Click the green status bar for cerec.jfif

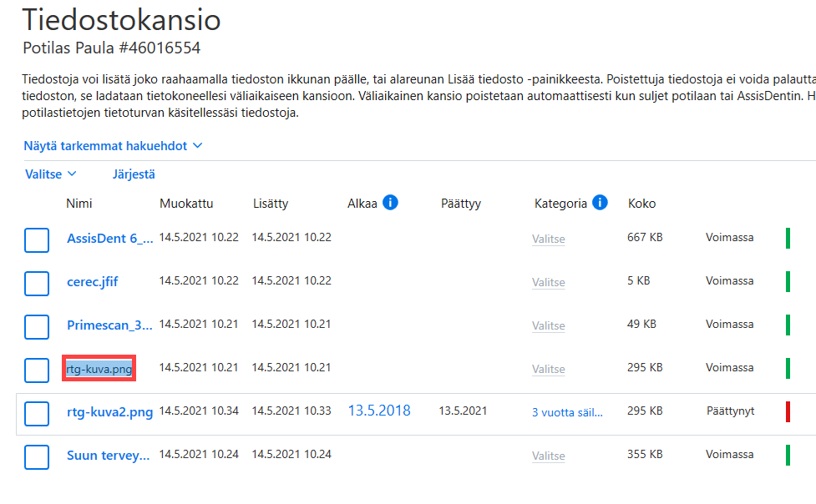788,282
